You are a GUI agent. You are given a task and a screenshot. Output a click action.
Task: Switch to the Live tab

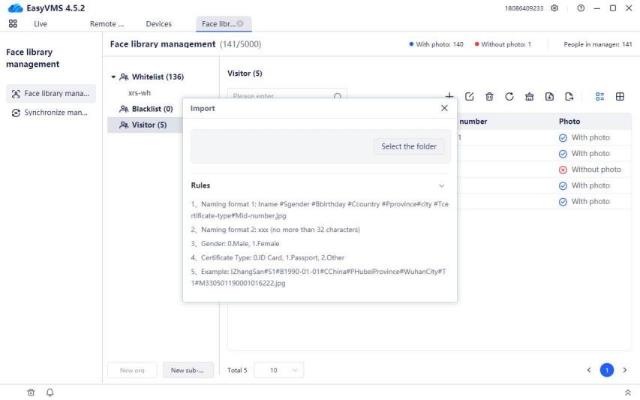tap(40, 23)
